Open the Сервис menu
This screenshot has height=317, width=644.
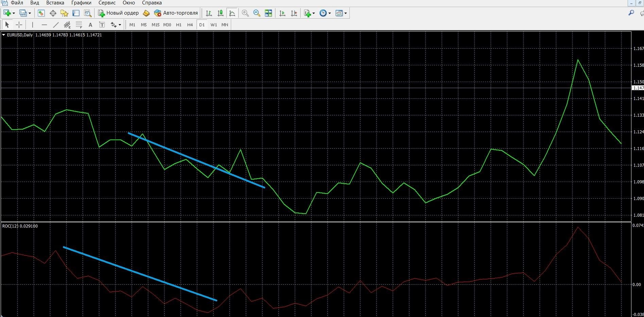coord(107,3)
